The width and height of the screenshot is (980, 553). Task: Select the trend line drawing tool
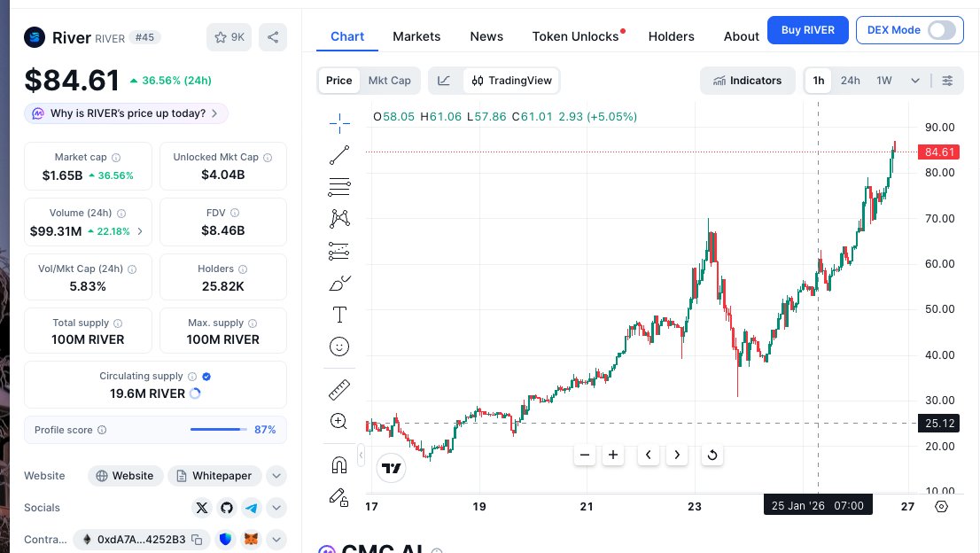[x=339, y=155]
